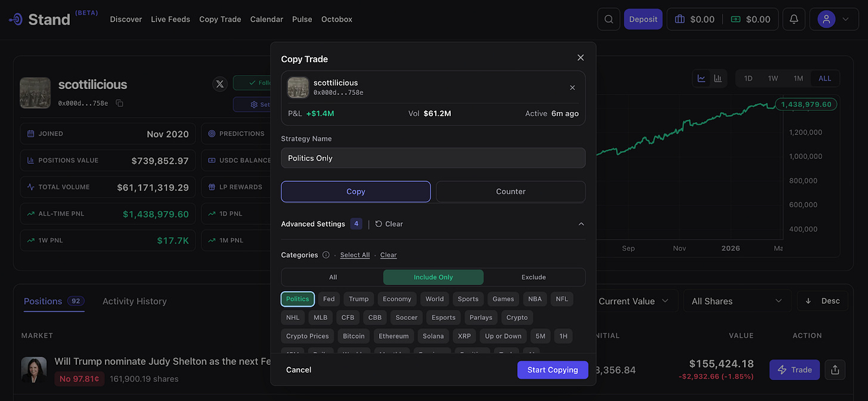Click the Strategy Name input field

(433, 158)
